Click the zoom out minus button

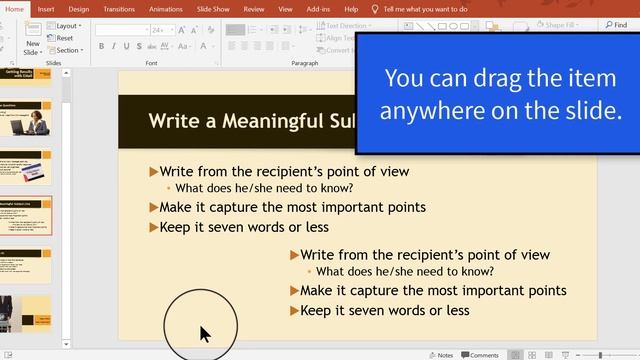point(578,356)
